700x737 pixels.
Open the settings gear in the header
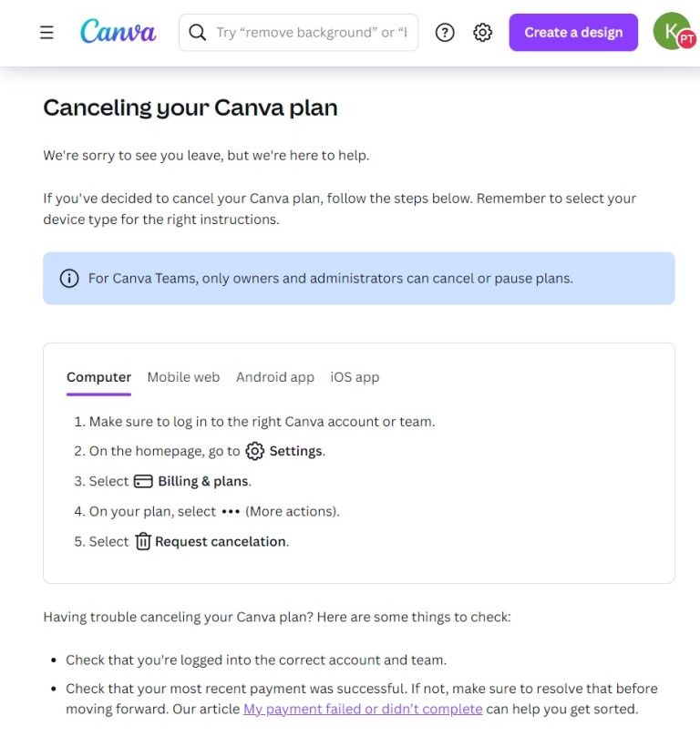coord(482,32)
